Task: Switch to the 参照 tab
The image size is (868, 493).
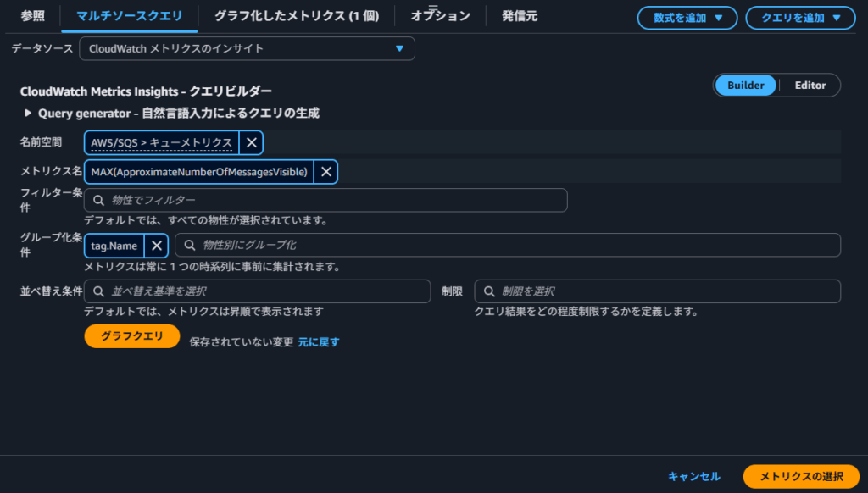Action: point(32,16)
